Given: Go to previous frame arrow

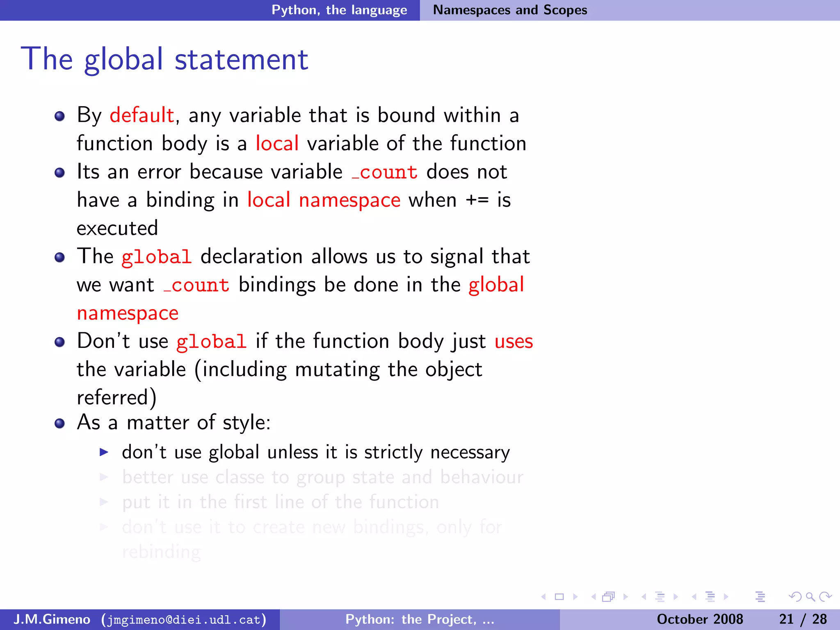Looking at the screenshot, I should click(593, 597).
